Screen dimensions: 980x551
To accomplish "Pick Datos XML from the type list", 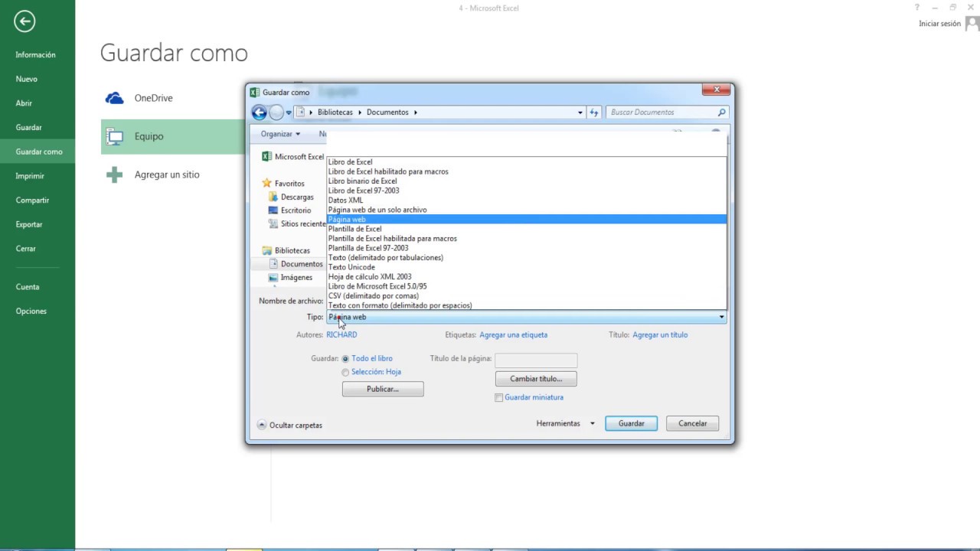I will click(527, 201).
